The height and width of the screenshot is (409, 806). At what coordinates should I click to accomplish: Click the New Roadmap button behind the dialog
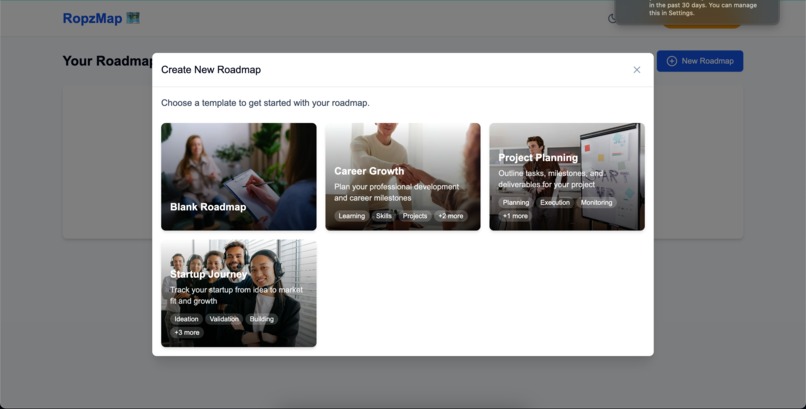[x=700, y=61]
